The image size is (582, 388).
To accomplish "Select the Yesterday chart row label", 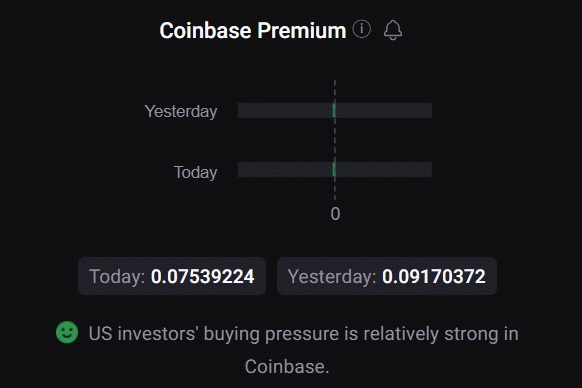I will tap(181, 111).
